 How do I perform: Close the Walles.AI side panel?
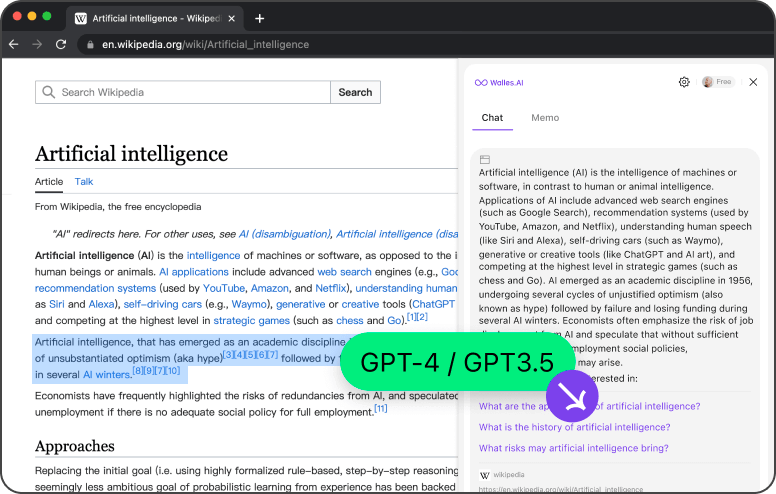pos(753,82)
